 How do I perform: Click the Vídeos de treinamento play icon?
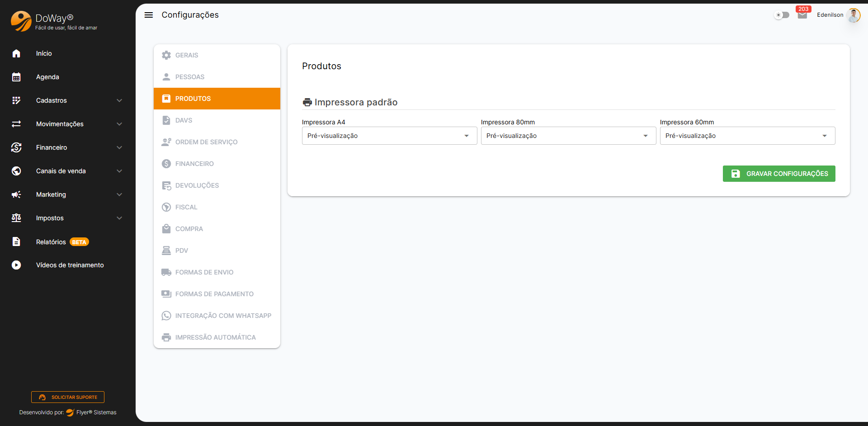16,265
